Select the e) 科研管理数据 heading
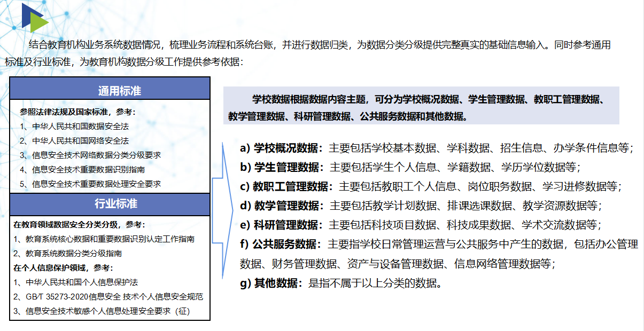The width and height of the screenshot is (644, 331). tap(282, 225)
